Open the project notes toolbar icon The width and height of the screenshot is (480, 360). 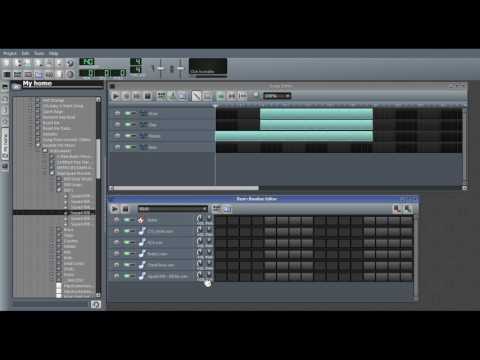[x=59, y=74]
